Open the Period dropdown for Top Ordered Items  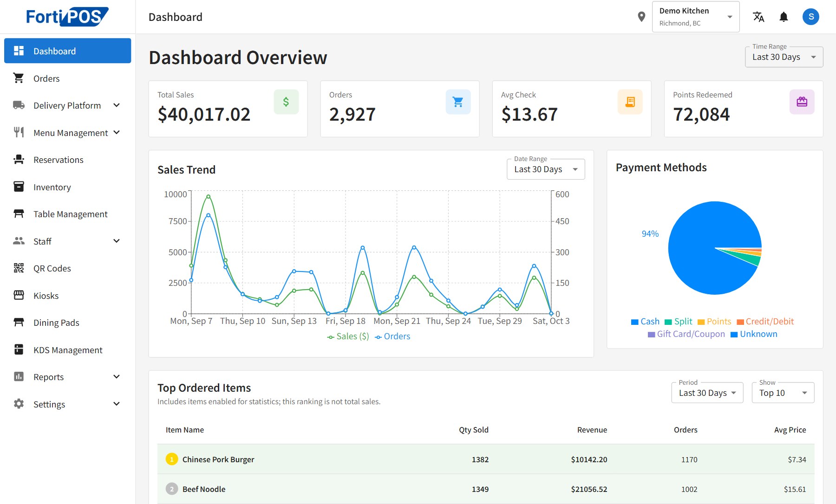[707, 393]
